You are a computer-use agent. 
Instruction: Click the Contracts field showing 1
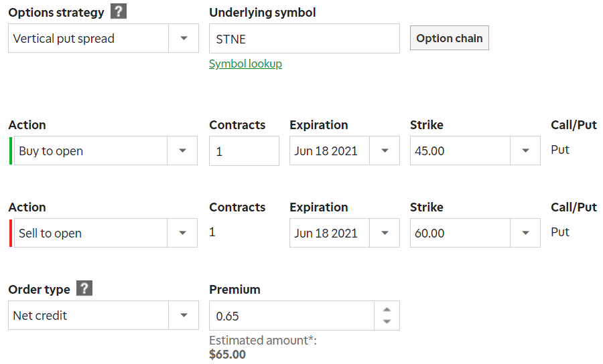(244, 151)
